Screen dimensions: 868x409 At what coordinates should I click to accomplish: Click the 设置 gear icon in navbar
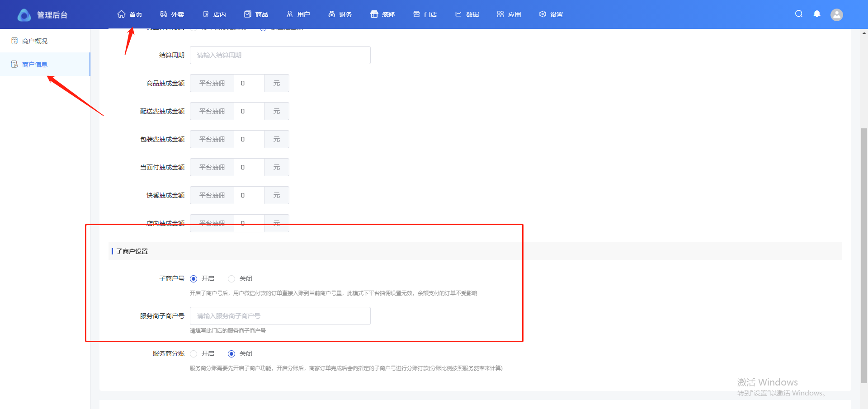[542, 14]
